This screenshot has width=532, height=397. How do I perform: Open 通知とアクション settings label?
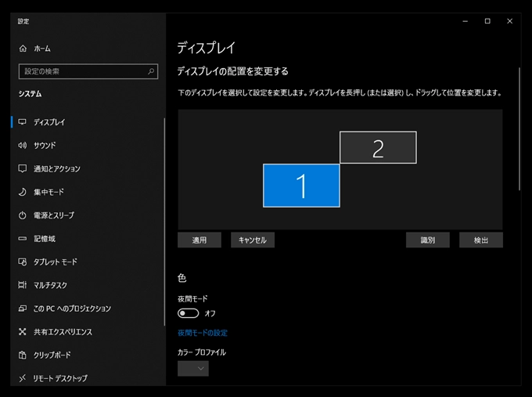[56, 169]
